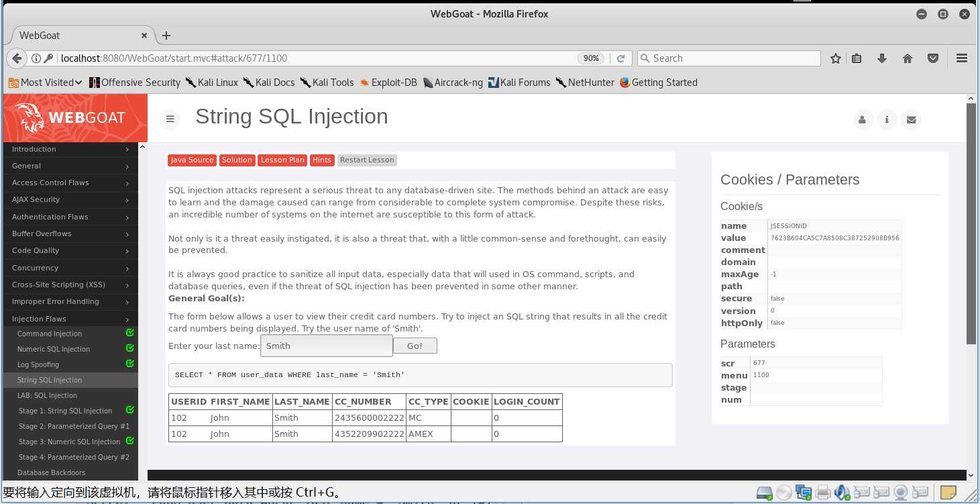Select the String SQL Injection sidebar item
The height and width of the screenshot is (504, 980).
(70, 380)
